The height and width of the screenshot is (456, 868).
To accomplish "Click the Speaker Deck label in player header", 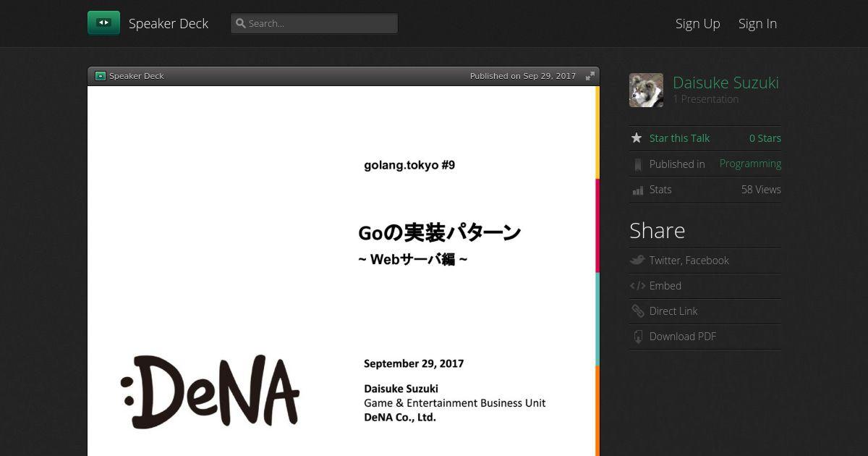I will click(x=137, y=76).
